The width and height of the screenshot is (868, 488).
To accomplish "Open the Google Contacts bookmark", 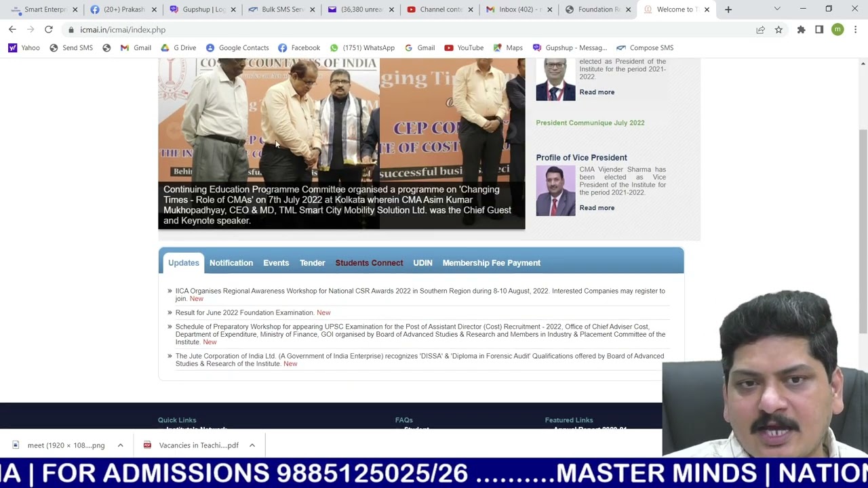I will pyautogui.click(x=237, y=48).
